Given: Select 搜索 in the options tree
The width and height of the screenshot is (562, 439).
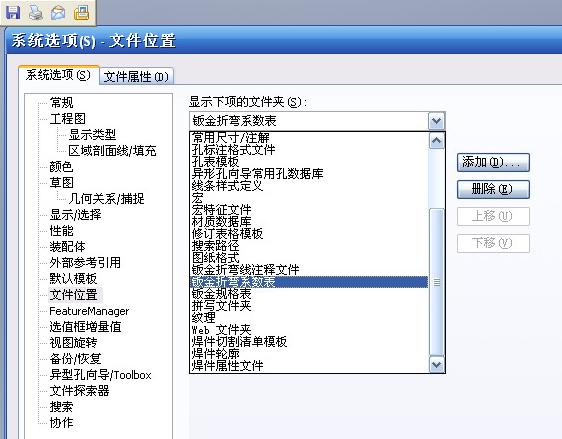Looking at the screenshot, I should coord(61,407).
